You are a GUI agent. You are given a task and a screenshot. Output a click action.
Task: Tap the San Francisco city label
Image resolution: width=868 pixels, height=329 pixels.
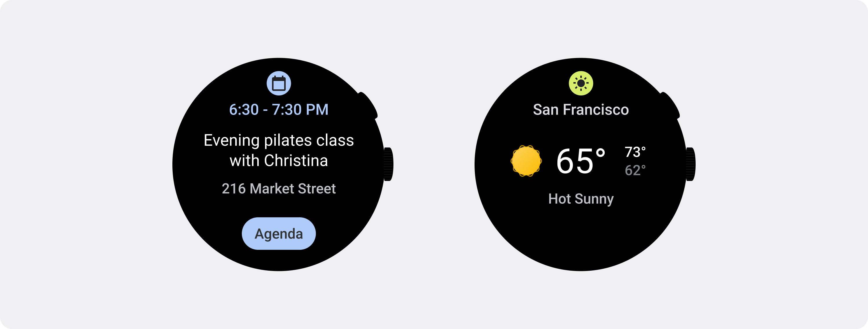[581, 110]
